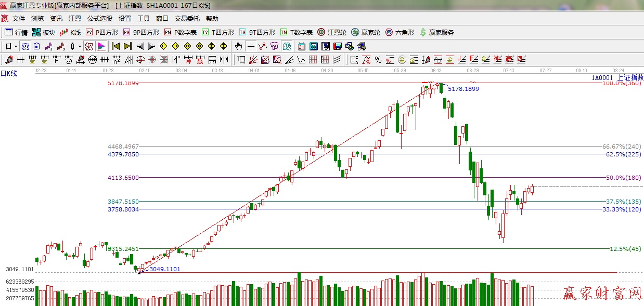The width and height of the screenshot is (644, 306).
Task: Toggle the pressed colored flag toolbar button
Action: click(101, 46)
